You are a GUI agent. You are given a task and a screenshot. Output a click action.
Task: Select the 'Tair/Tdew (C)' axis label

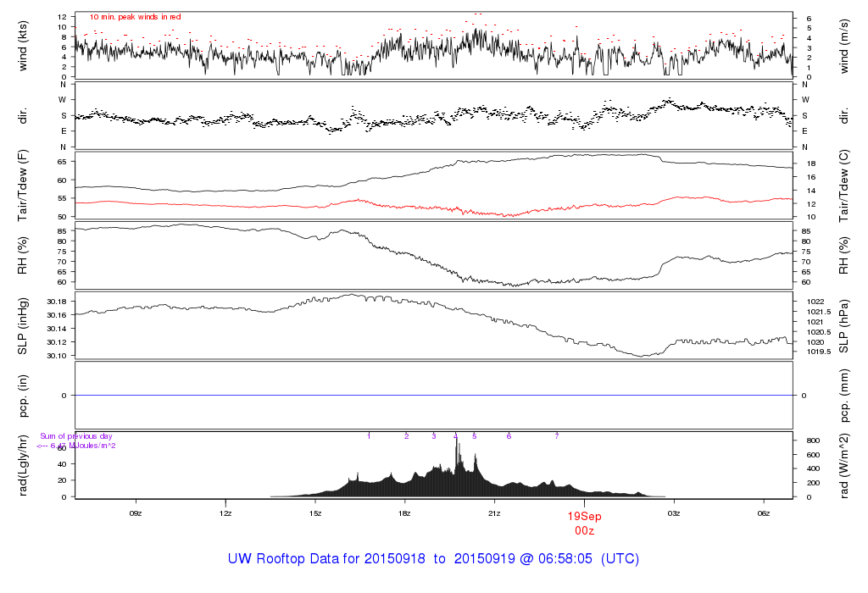[844, 186]
